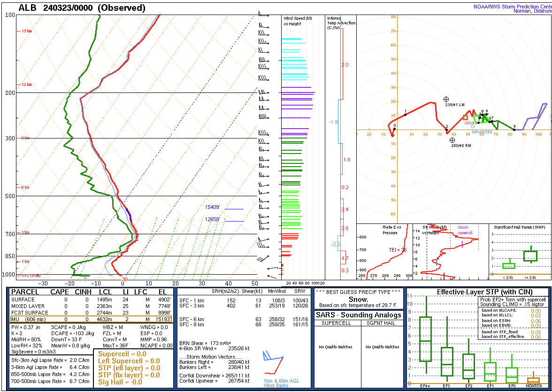Screen dimensions: 552x392
Task: Click the hodograph 9 km point
Action: tap(514, 130)
